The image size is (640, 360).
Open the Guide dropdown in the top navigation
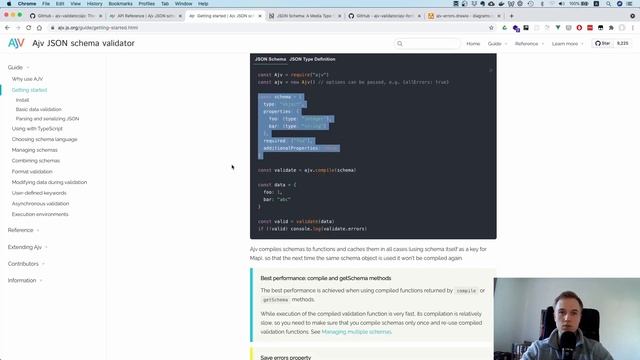point(497,44)
